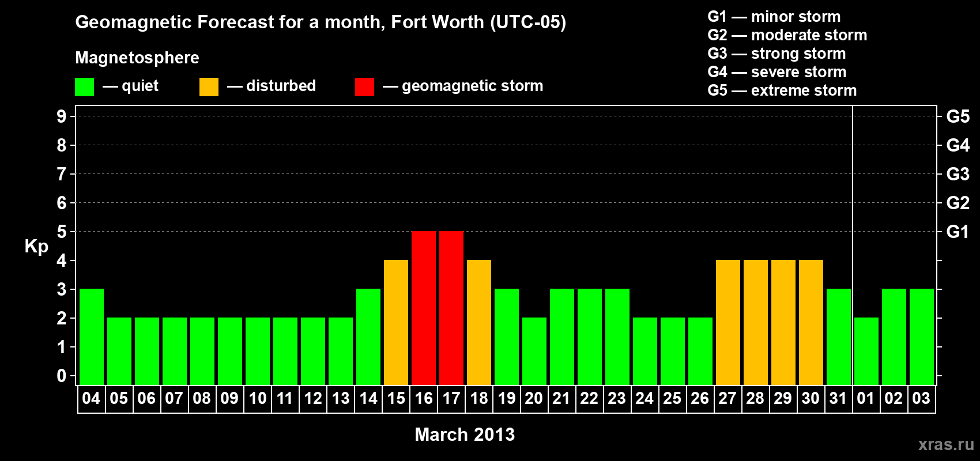Image resolution: width=980 pixels, height=461 pixels.
Task: Click the 'Magnetosphere' heading
Action: pyautogui.click(x=137, y=58)
